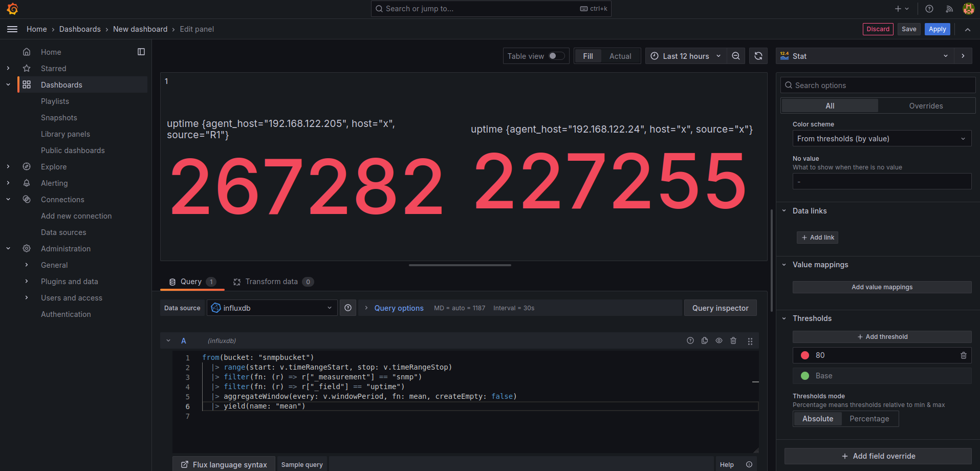The image size is (980, 471).
Task: Open the Query inspector
Action: click(720, 308)
